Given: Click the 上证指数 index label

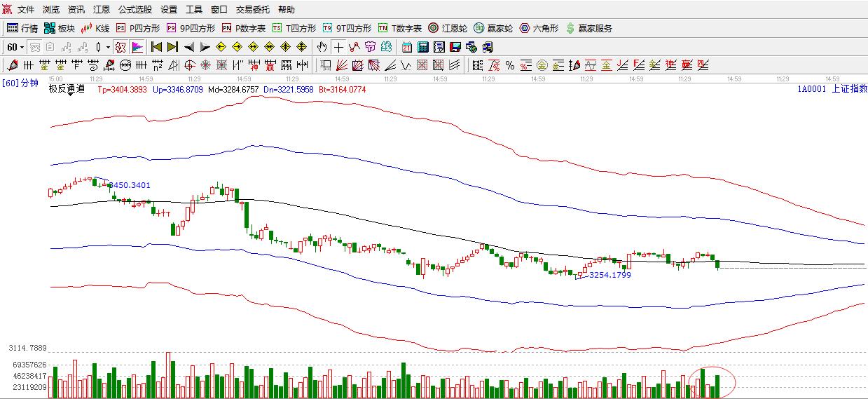Looking at the screenshot, I should click(x=849, y=89).
